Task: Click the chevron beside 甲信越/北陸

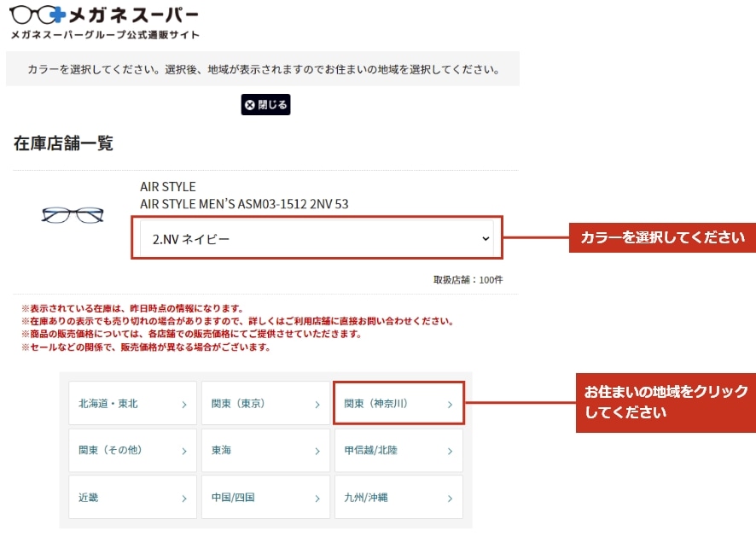Action: [x=450, y=451]
